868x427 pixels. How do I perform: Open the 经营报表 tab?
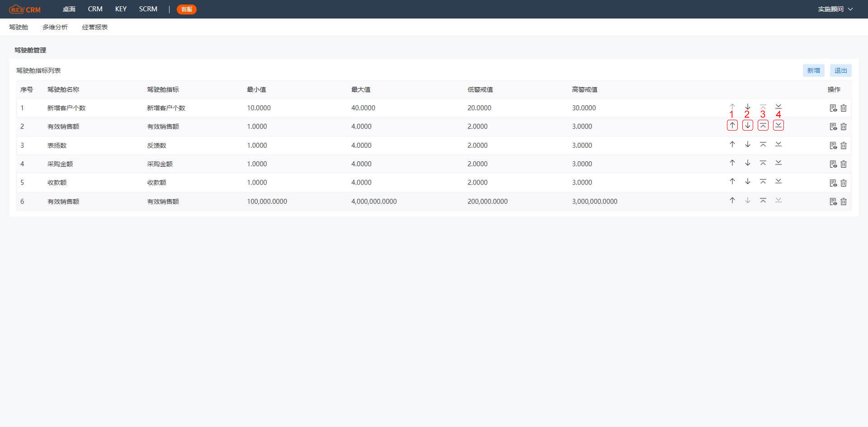95,27
